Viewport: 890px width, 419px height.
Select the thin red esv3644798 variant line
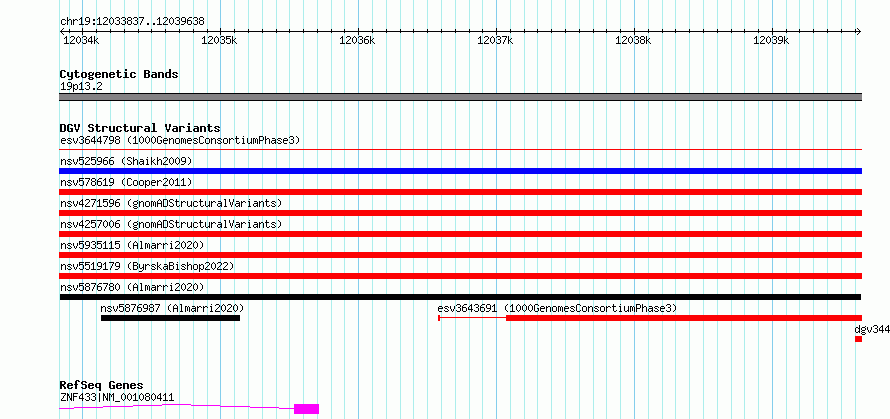tap(461, 149)
